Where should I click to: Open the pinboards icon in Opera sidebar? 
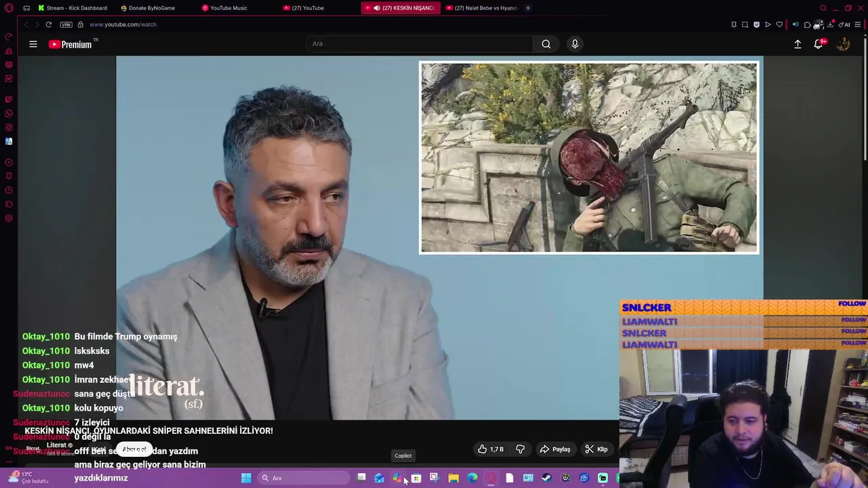pyautogui.click(x=9, y=176)
